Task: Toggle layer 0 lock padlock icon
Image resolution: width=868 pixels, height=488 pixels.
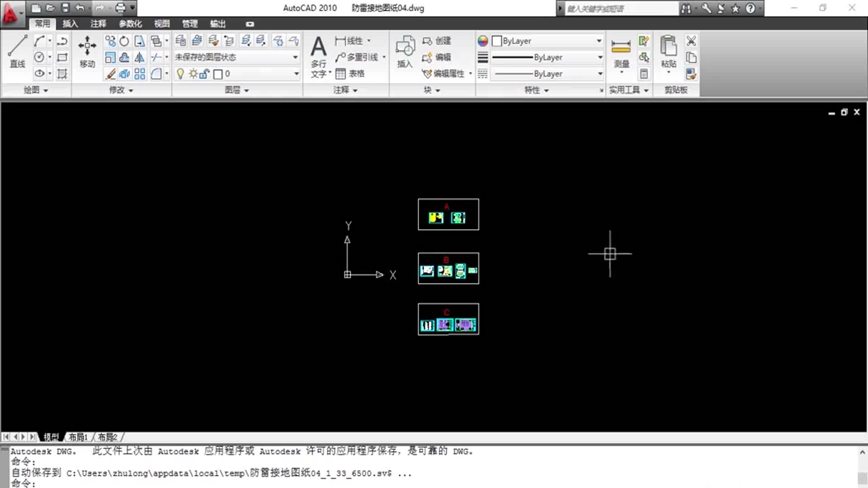Action: point(204,74)
